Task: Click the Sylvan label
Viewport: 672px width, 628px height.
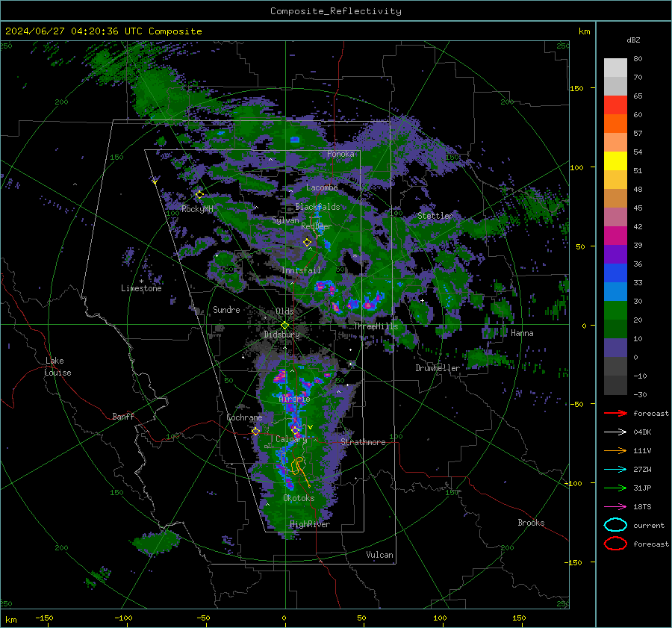Action: [285, 220]
